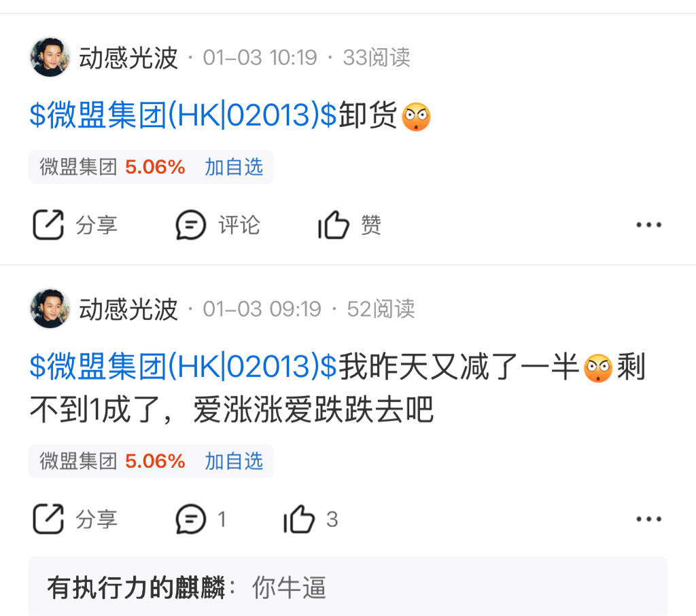
Task: Open the 你牛逼 comment reply box
Action: pyautogui.click(x=347, y=586)
